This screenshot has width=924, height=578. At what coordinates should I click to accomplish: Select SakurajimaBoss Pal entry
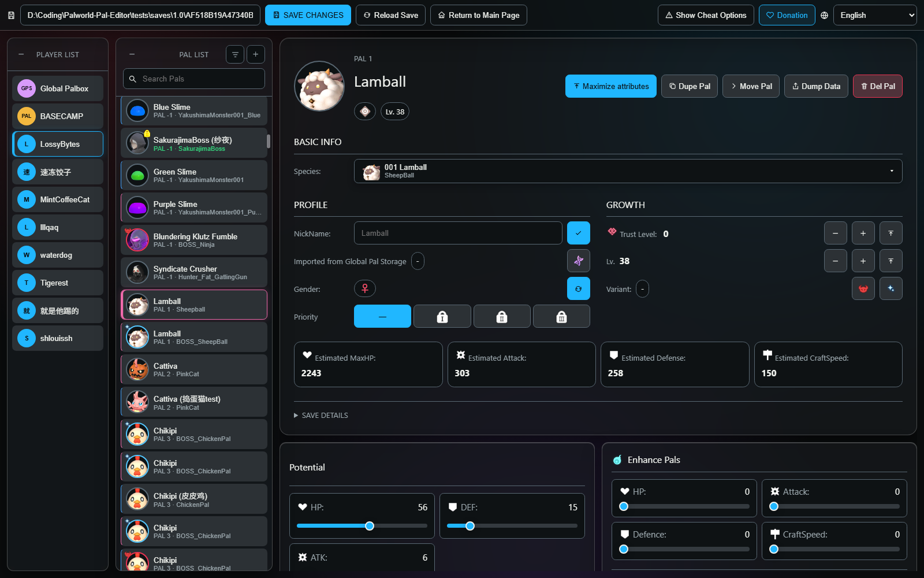[194, 143]
